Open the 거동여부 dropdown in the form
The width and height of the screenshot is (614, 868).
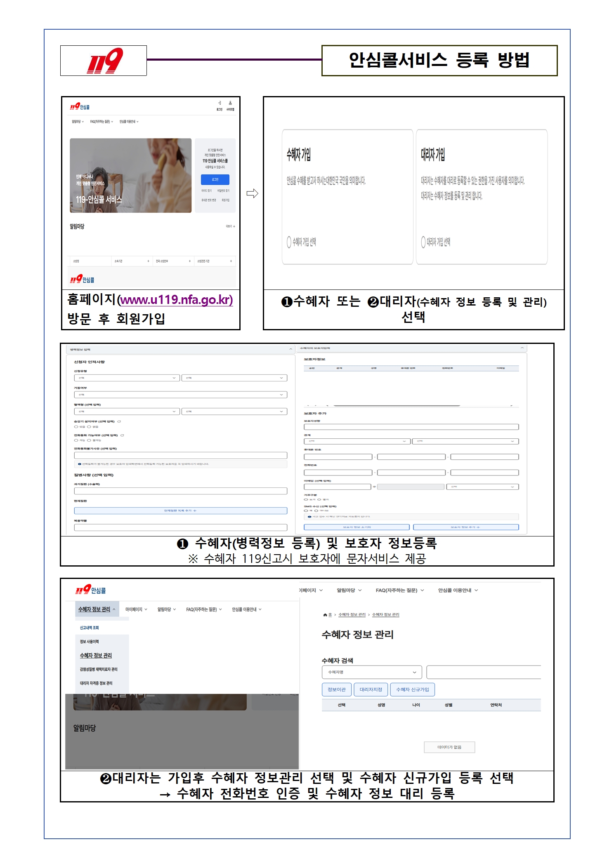(x=181, y=395)
